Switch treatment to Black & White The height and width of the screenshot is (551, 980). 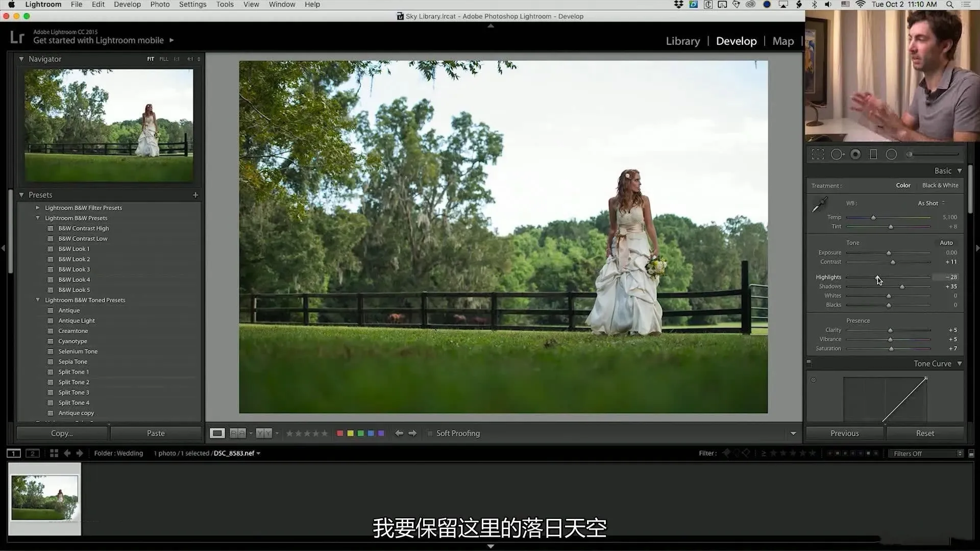(x=940, y=185)
